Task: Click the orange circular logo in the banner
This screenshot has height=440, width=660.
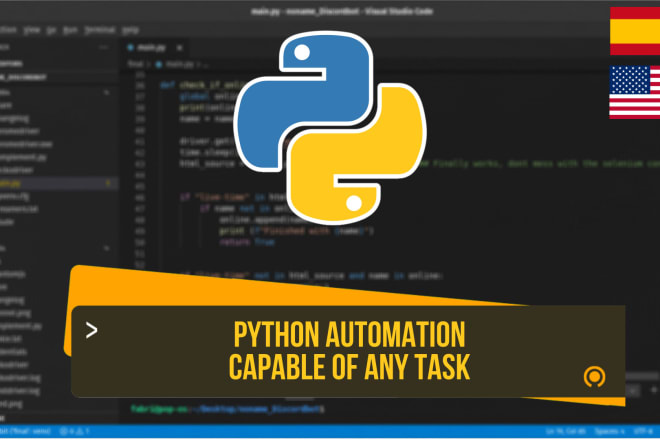Action: (x=594, y=376)
